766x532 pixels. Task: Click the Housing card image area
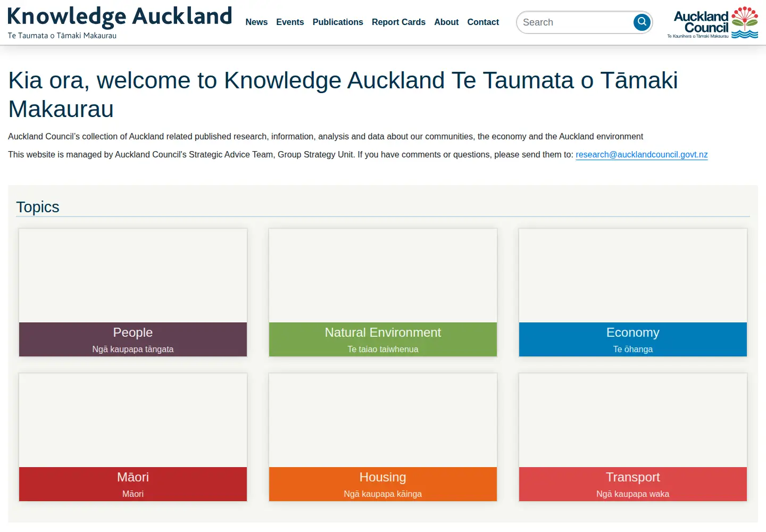point(383,420)
